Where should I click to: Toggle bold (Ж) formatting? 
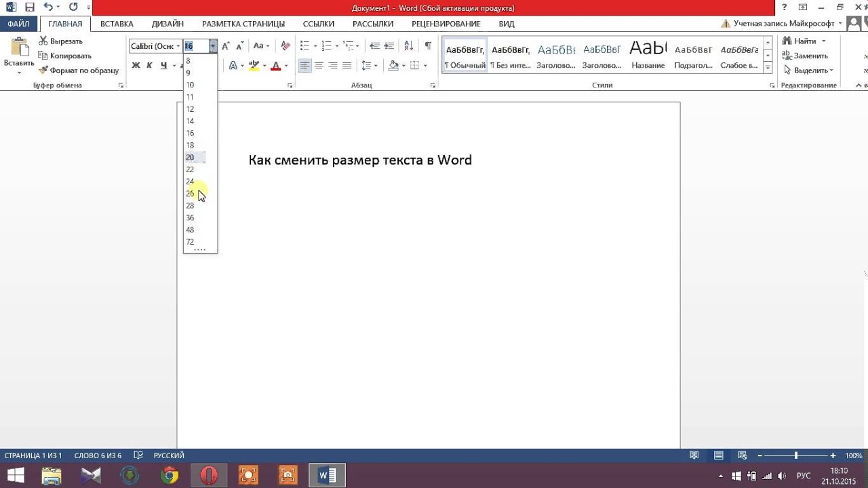click(x=136, y=66)
